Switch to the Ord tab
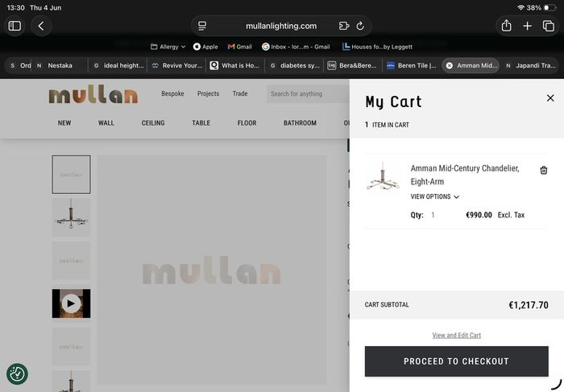Image resolution: width=564 pixels, height=392 pixels. (20, 65)
